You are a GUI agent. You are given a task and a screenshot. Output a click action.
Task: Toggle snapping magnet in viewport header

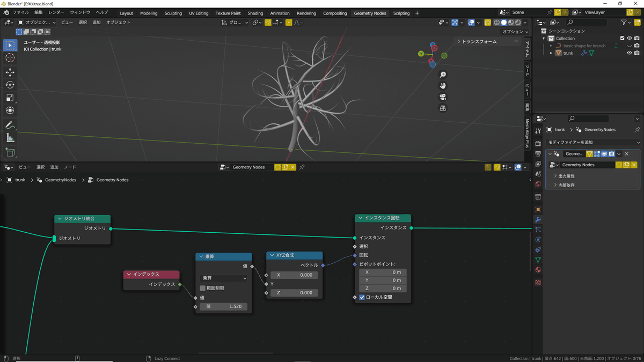[268, 23]
